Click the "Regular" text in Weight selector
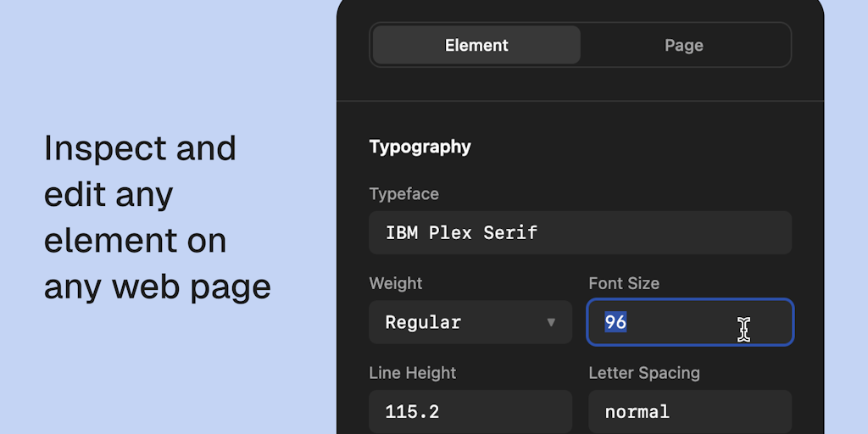This screenshot has width=868, height=434. tap(423, 322)
